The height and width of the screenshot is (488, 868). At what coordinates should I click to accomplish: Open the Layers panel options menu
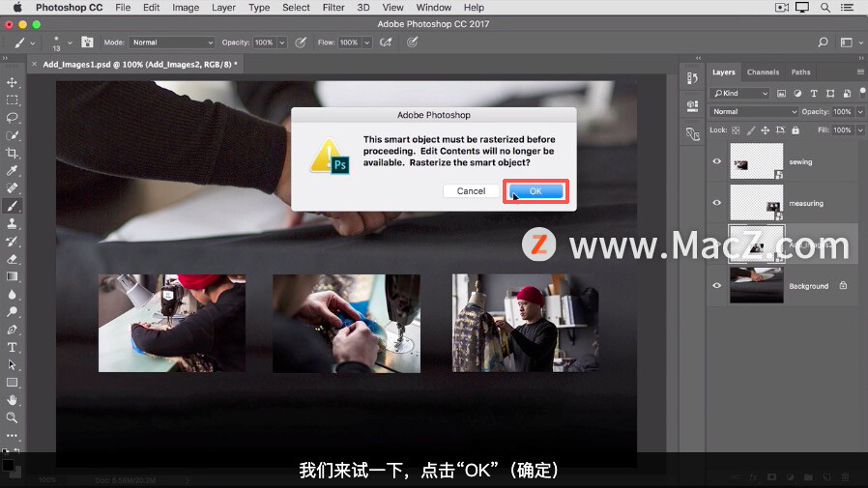[860, 72]
